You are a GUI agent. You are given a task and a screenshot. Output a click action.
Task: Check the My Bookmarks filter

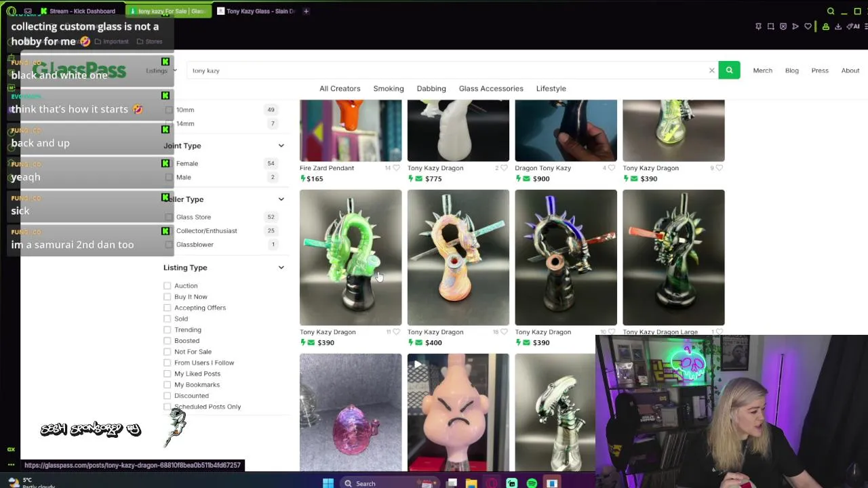point(167,384)
